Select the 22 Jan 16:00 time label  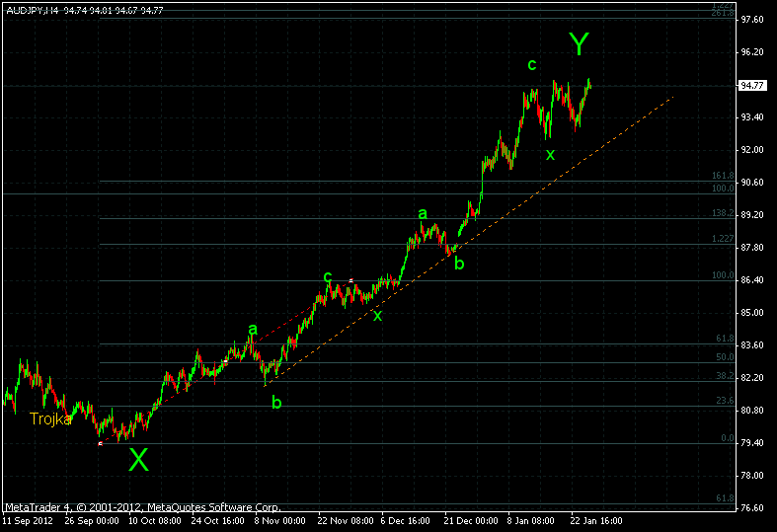click(596, 521)
